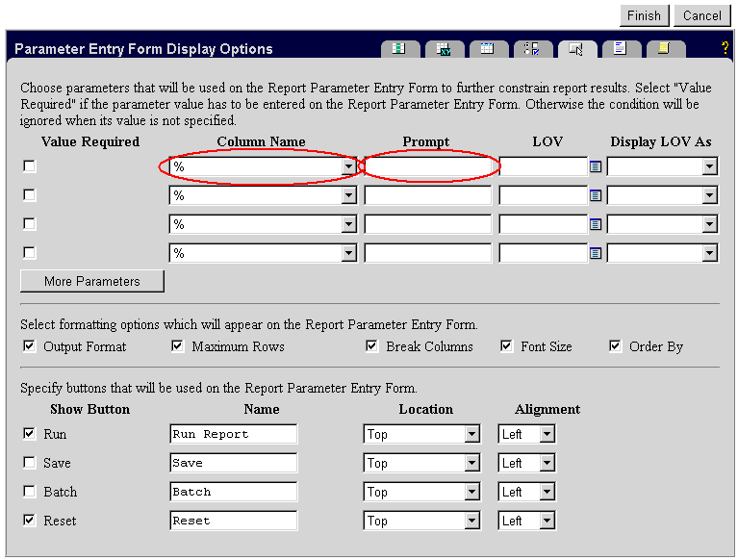This screenshot has height=560, width=738.
Task: Open the wizard tab with blue document icon
Action: point(621,48)
